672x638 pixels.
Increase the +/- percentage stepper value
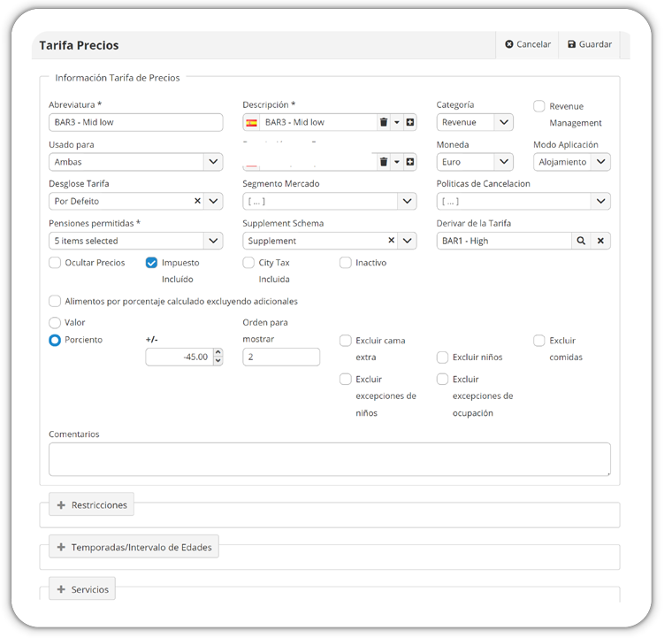(x=218, y=352)
